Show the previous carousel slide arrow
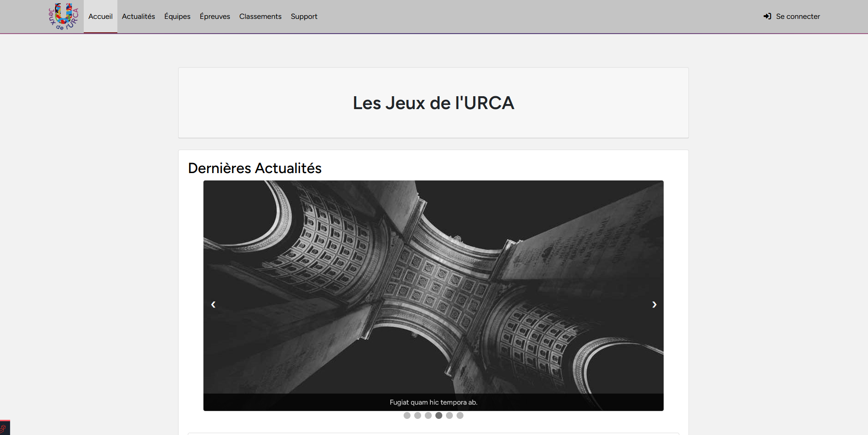This screenshot has width=868, height=435. (213, 304)
